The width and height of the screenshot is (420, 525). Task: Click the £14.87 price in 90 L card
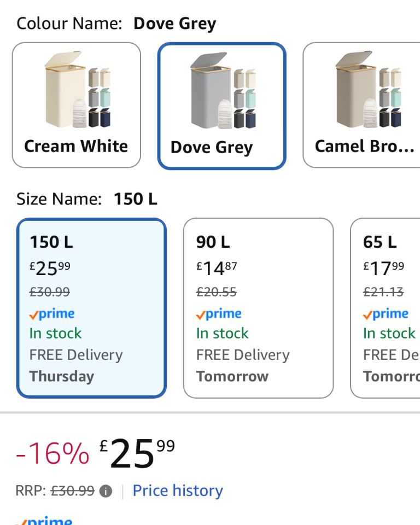pyautogui.click(x=217, y=268)
